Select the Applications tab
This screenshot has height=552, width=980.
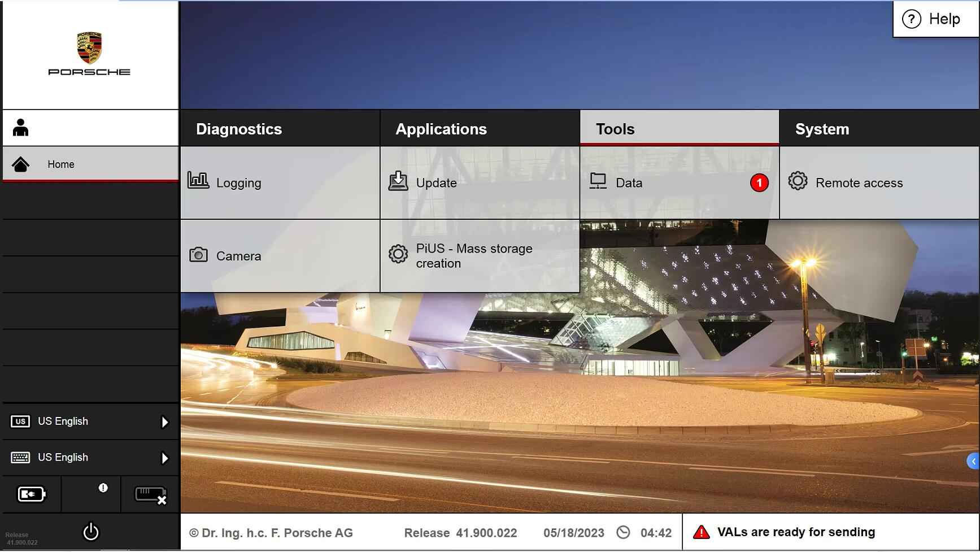tap(480, 129)
